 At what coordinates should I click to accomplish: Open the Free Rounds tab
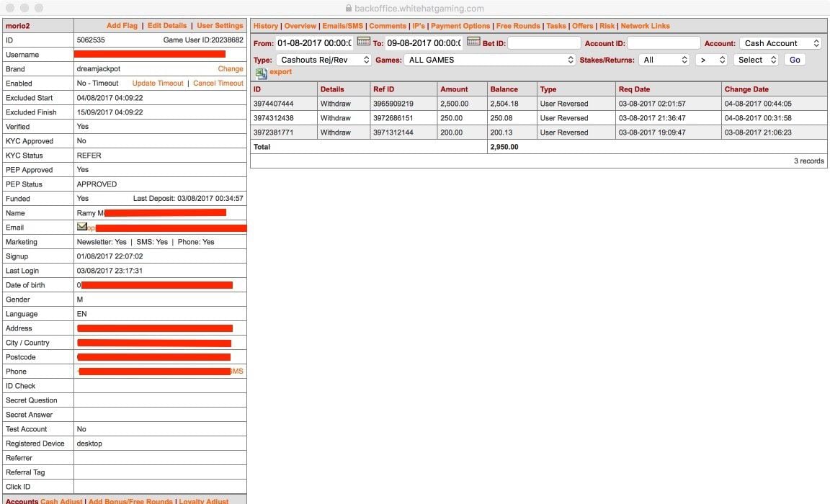518,26
